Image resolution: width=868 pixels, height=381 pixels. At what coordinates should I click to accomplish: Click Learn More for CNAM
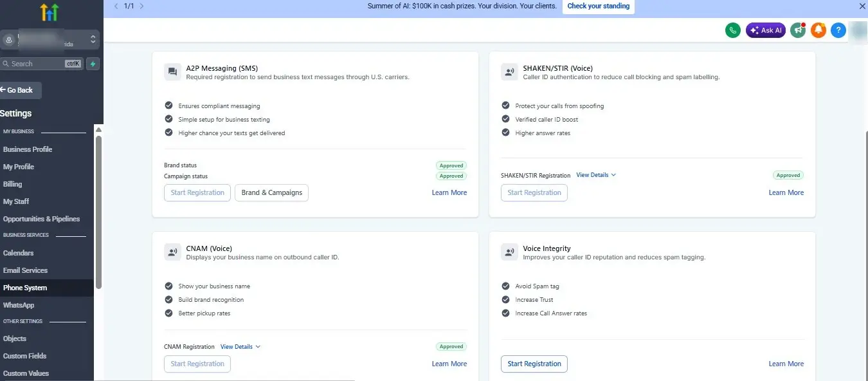pyautogui.click(x=449, y=364)
